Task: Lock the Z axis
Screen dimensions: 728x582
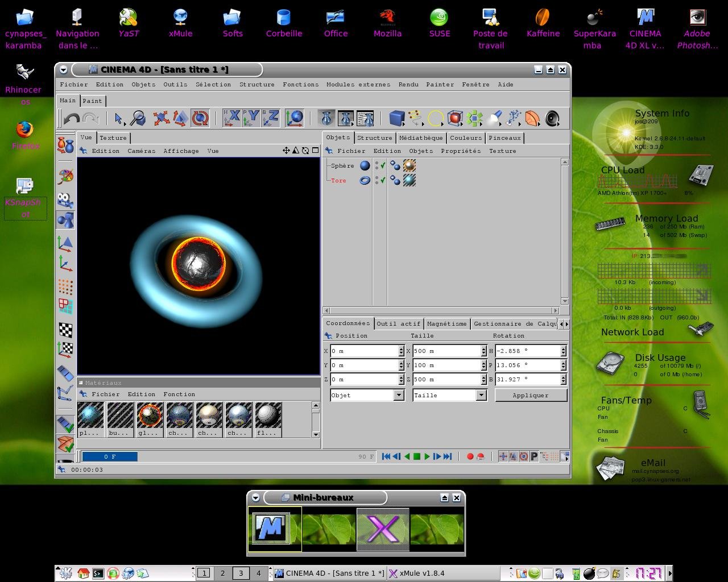Action: coord(270,118)
